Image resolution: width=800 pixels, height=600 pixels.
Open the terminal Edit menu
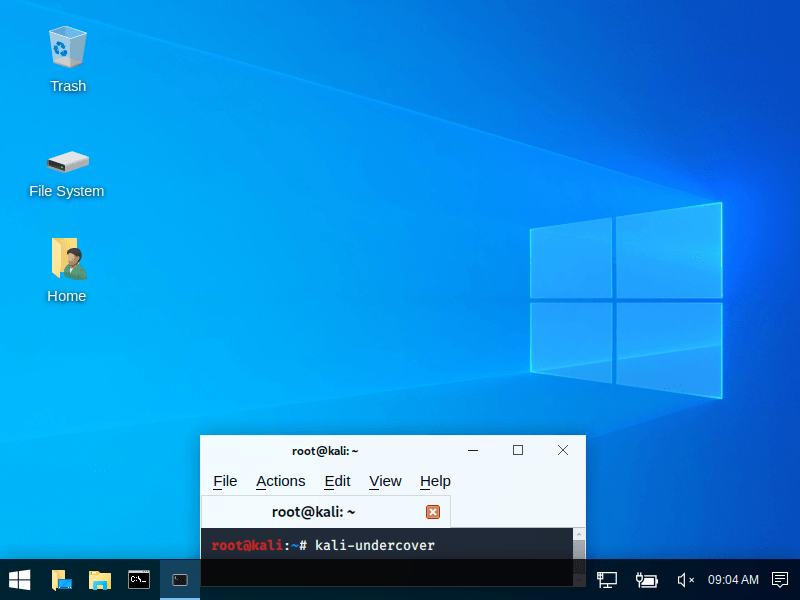pyautogui.click(x=337, y=481)
